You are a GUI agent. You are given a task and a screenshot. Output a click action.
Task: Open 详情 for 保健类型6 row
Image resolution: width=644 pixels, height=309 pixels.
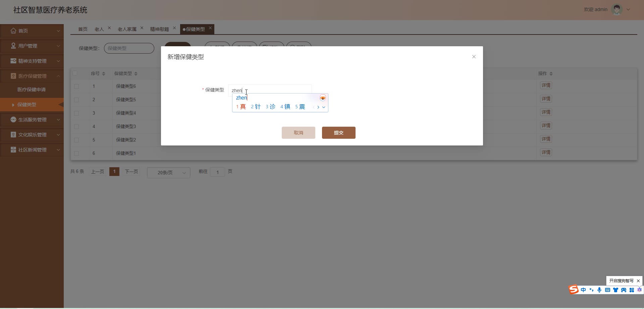tap(546, 85)
